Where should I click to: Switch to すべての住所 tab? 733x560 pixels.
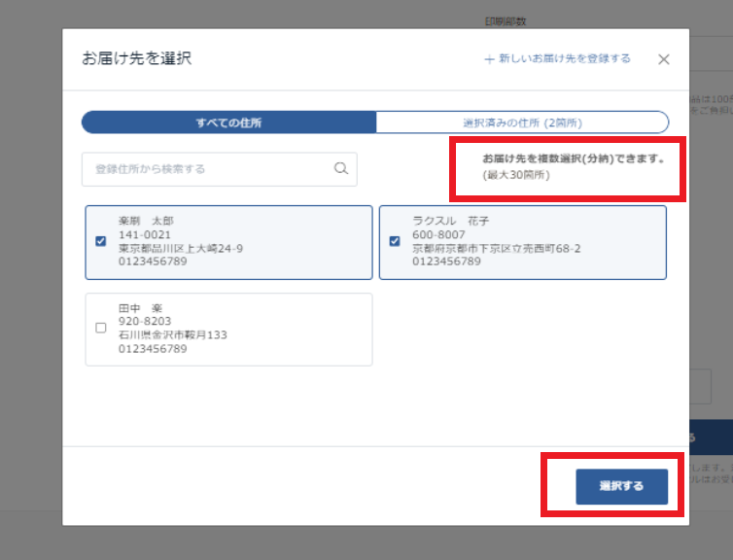(228, 122)
